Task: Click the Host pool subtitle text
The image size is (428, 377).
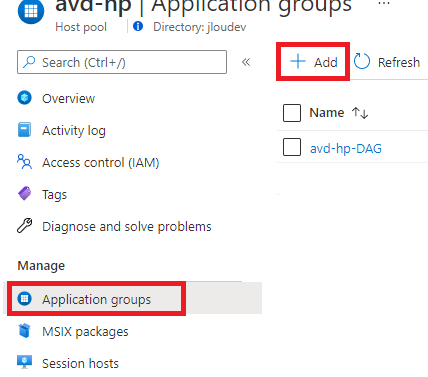Action: 81,27
